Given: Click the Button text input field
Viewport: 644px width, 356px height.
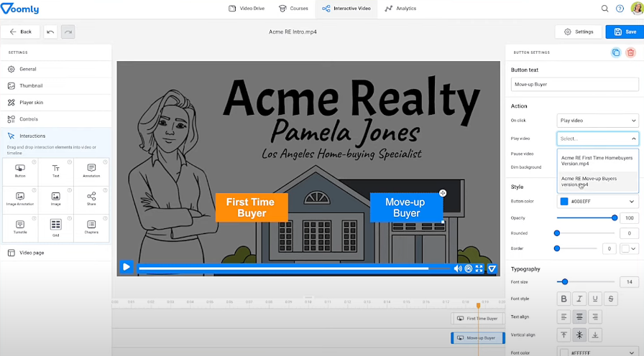Looking at the screenshot, I should tap(574, 85).
